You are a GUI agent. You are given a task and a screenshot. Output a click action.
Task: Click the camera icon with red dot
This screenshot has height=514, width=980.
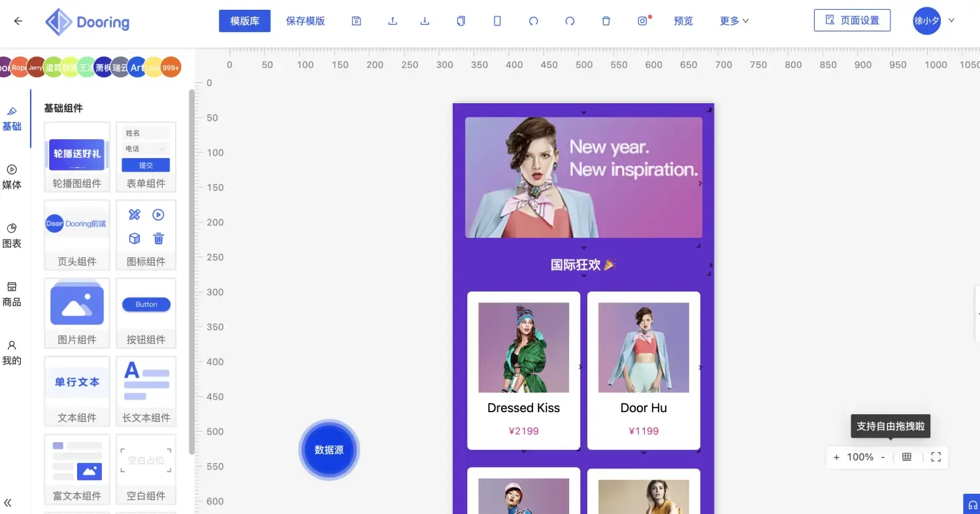click(x=643, y=21)
